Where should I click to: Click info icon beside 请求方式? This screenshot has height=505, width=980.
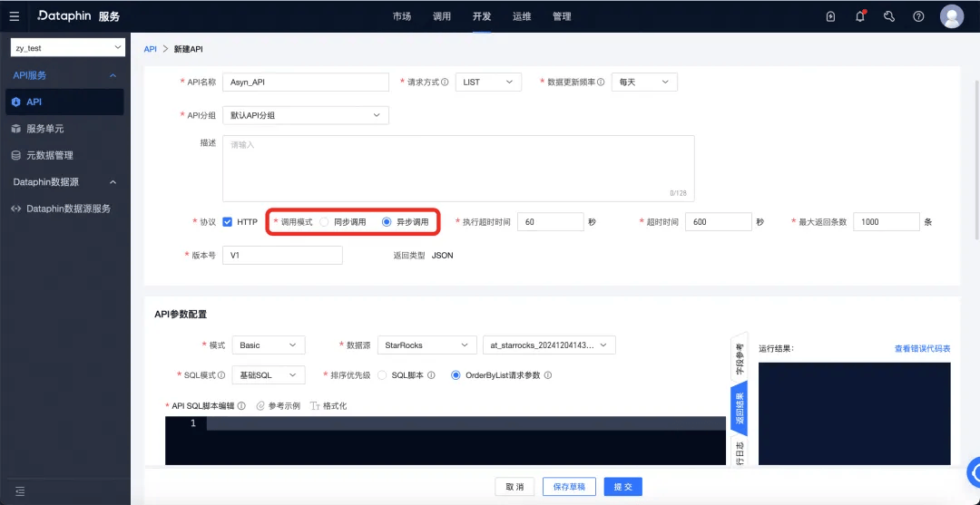tap(445, 82)
